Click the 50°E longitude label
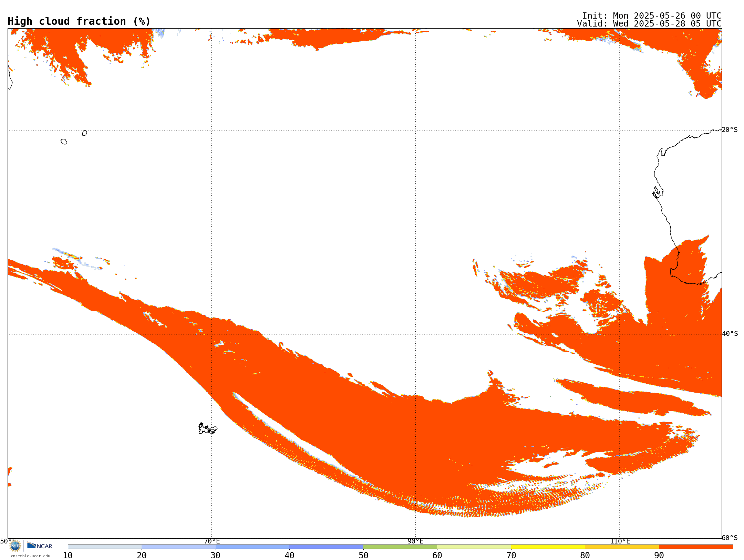 pos(8,541)
